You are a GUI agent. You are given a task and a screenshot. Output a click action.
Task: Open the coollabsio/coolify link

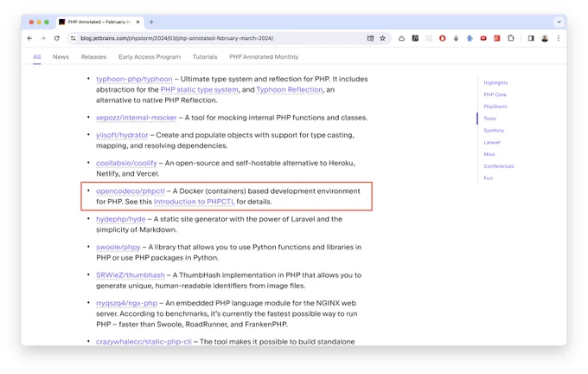pos(126,163)
